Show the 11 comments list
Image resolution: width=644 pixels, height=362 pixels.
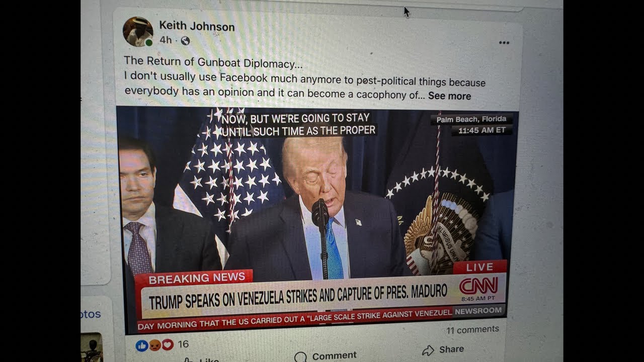472,329
